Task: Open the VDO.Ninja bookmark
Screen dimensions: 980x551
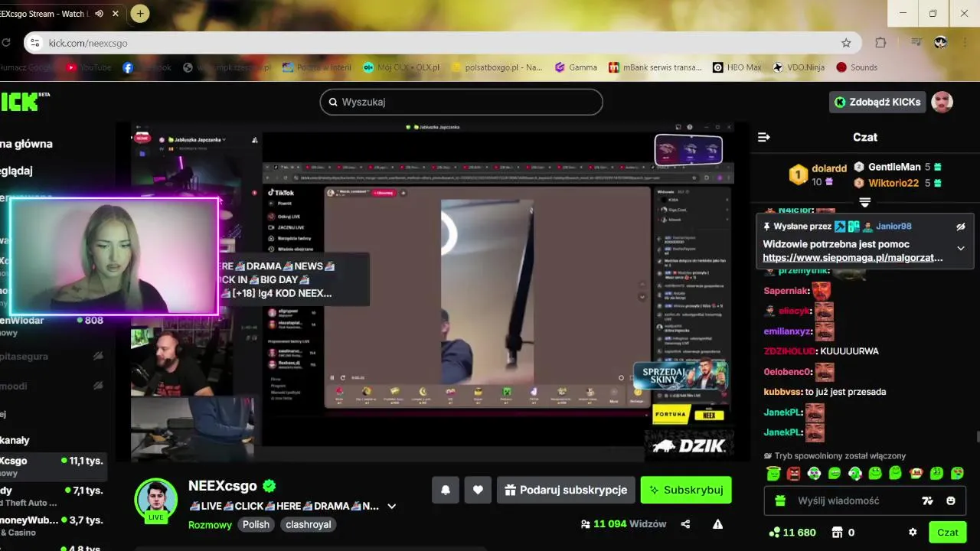Action: tap(799, 67)
